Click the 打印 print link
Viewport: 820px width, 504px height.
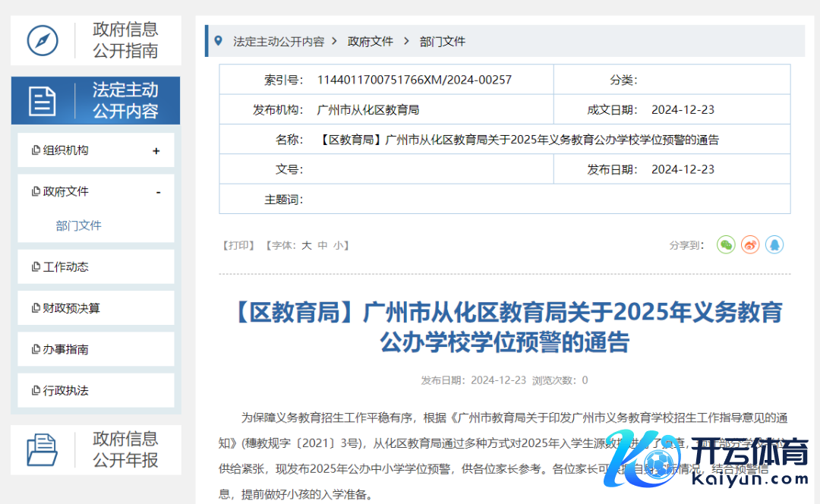click(238, 245)
